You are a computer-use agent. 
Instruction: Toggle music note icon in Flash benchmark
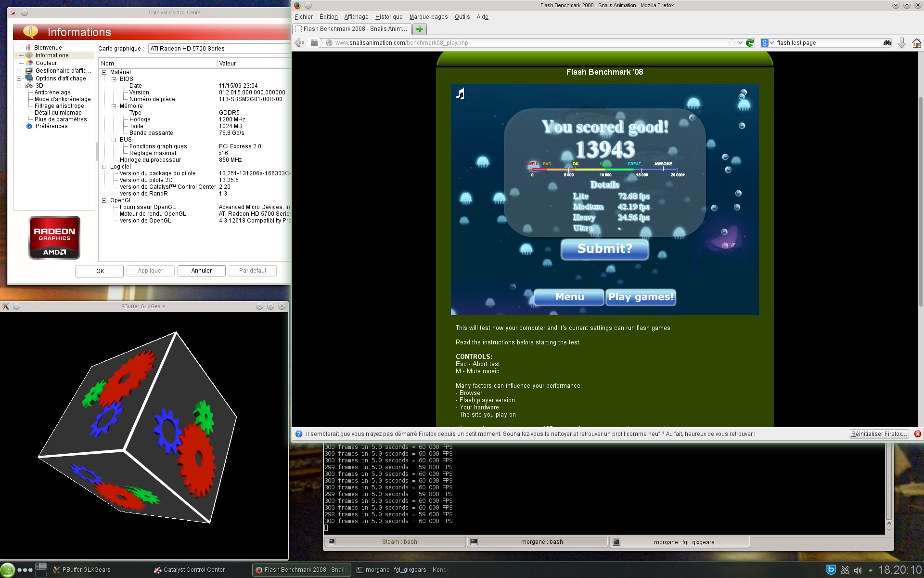pyautogui.click(x=461, y=93)
